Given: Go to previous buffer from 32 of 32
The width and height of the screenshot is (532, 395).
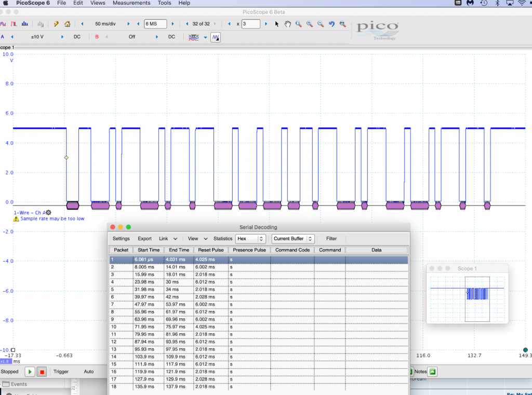Looking at the screenshot, I should [x=187, y=24].
